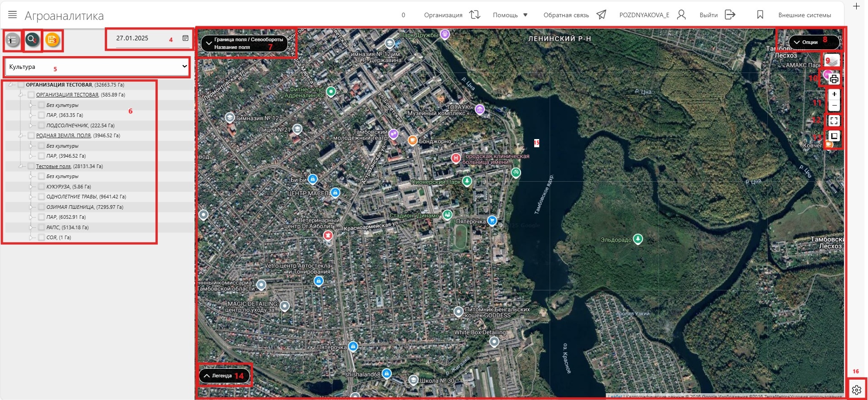Screen dimensions: 868x400
Task: Open the Культура dropdown
Action: (x=97, y=67)
